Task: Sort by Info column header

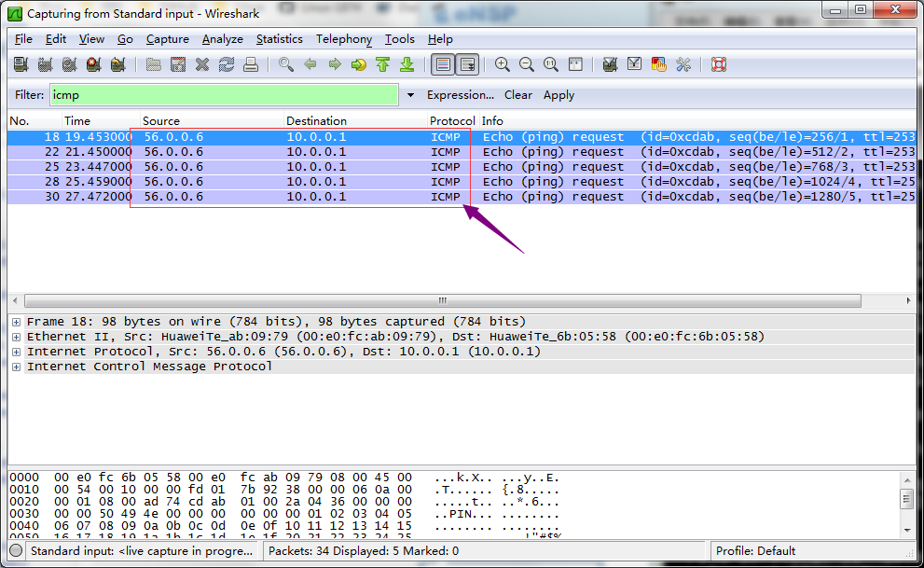Action: tap(697, 121)
